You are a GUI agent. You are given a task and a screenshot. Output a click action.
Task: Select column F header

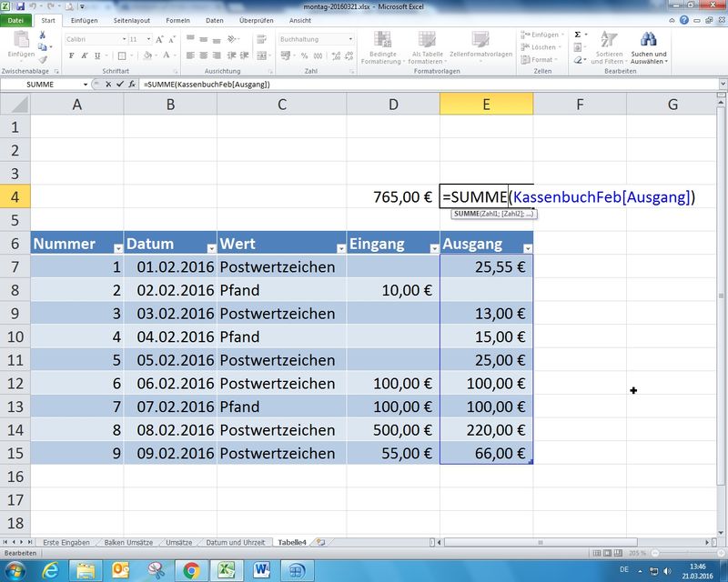tap(579, 105)
